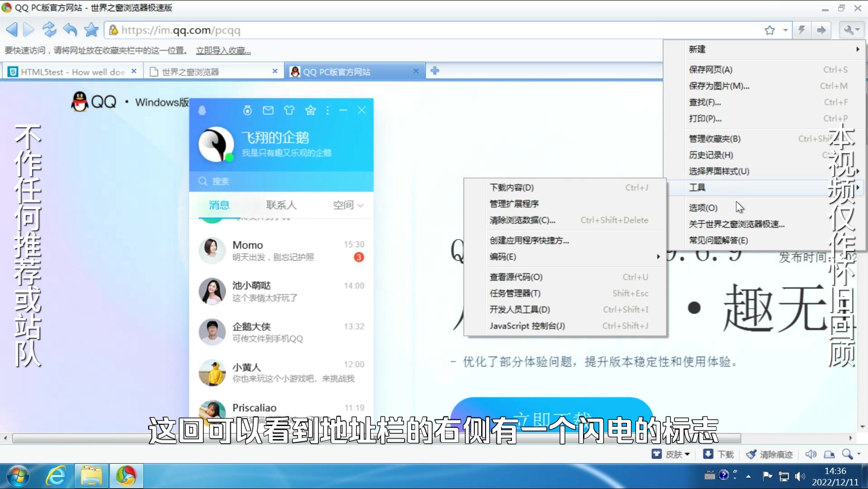This screenshot has height=489, width=868.
Task: Select 保存网页(A) menu item
Action: (764, 69)
